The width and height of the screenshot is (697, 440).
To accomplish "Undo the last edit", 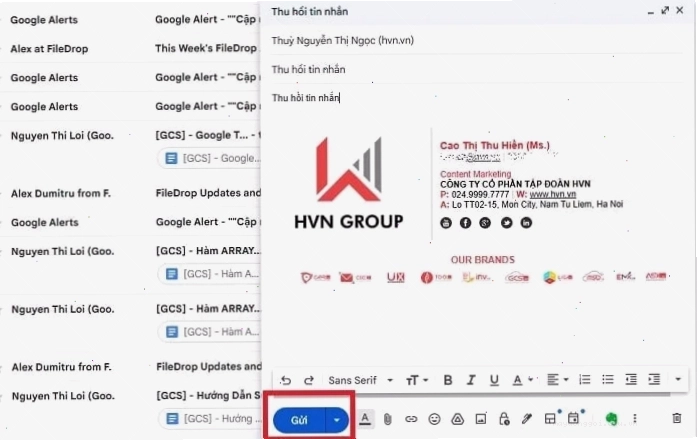I will click(286, 380).
